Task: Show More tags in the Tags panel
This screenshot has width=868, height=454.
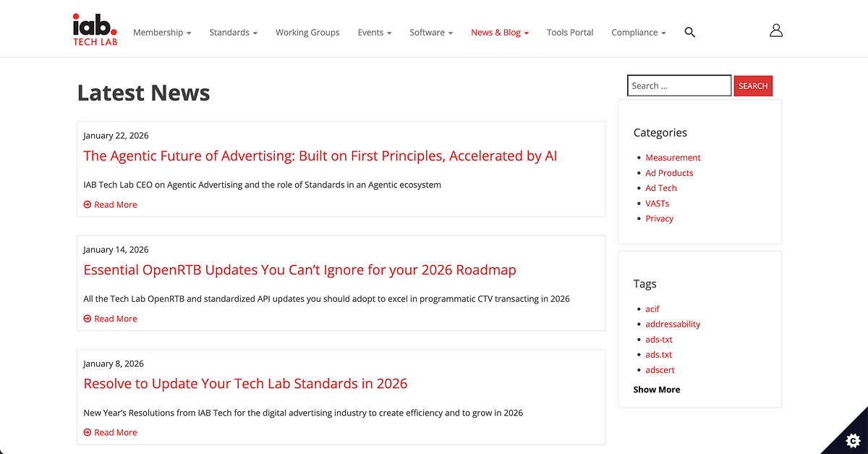Action: coord(656,390)
